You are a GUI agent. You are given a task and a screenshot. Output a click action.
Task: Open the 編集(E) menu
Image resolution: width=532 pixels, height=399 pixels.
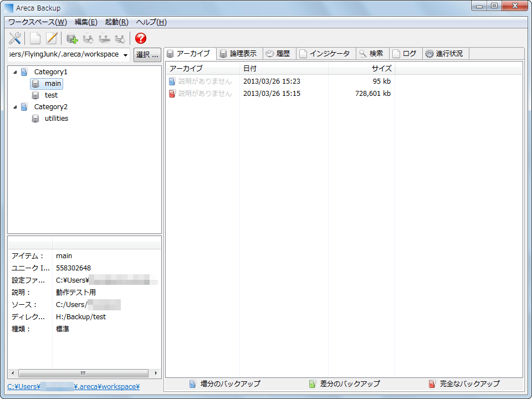(86, 22)
